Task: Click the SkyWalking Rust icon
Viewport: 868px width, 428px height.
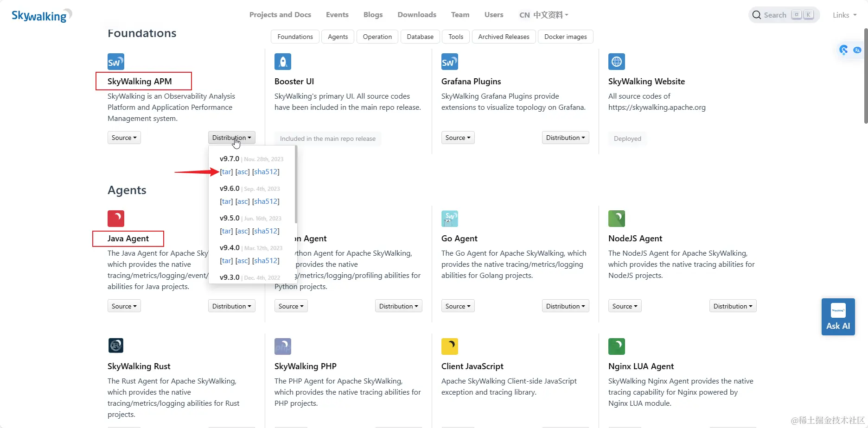Action: pyautogui.click(x=116, y=346)
